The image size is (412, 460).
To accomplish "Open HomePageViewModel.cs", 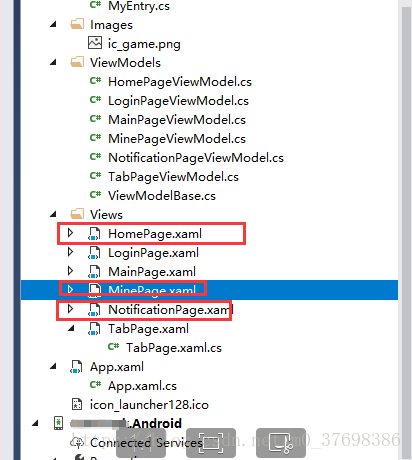I will tap(180, 82).
